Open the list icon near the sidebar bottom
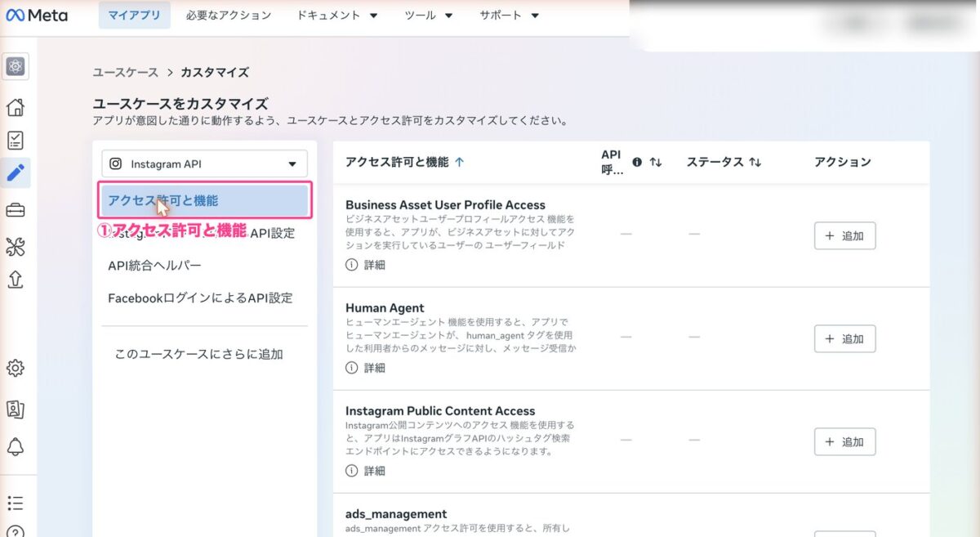 [x=16, y=503]
